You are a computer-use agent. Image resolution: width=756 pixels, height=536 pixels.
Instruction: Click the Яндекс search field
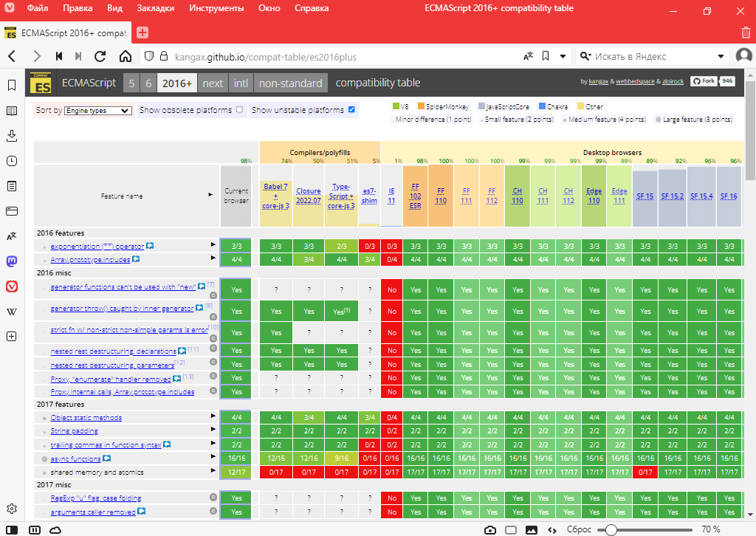[657, 57]
